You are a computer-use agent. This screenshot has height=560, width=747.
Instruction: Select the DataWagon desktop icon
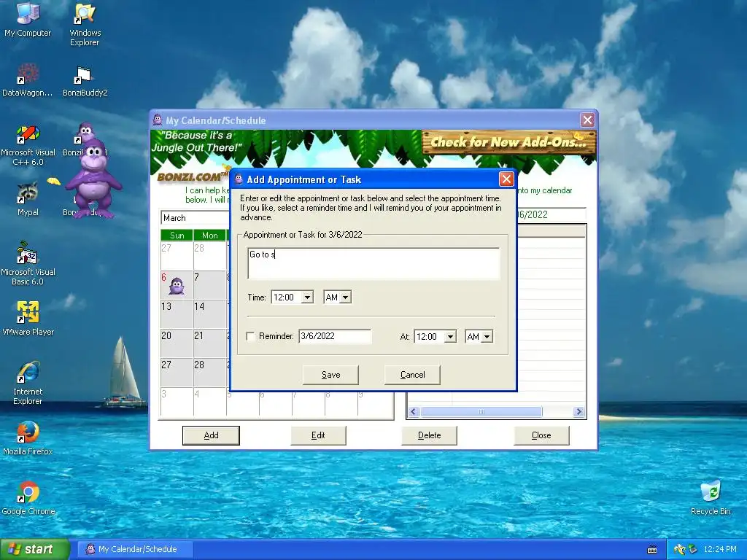pos(28,80)
